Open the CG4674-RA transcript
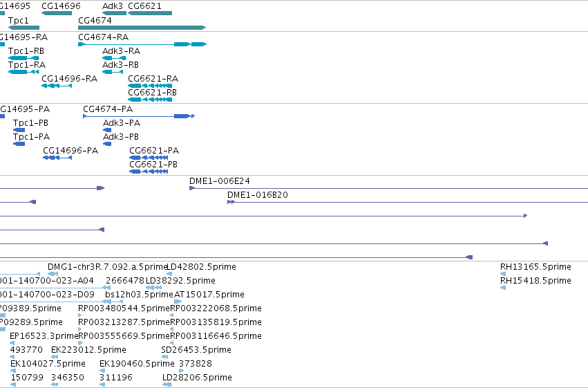 [142, 44]
